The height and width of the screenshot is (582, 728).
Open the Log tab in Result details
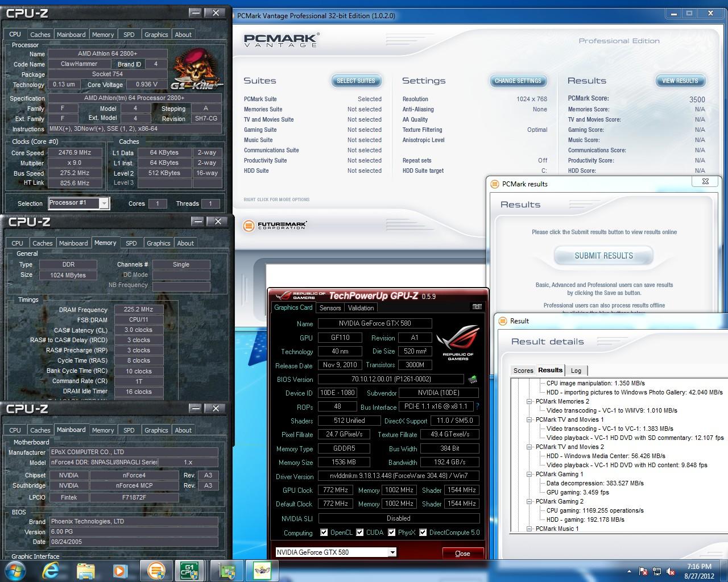pos(576,371)
